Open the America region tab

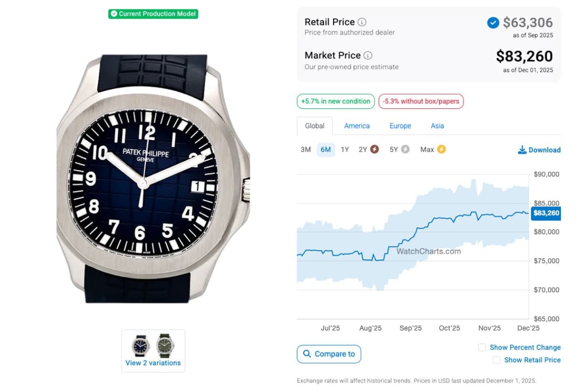pos(357,126)
